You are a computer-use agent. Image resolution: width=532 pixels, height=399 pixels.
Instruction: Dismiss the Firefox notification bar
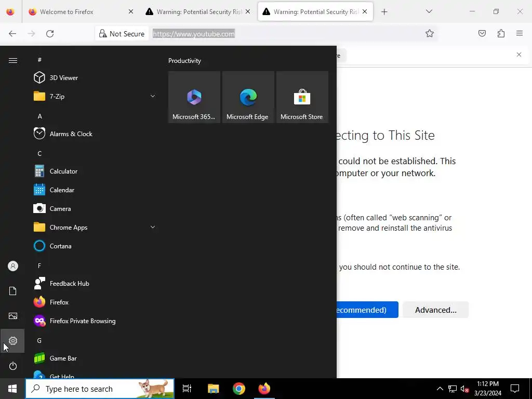pyautogui.click(x=519, y=55)
